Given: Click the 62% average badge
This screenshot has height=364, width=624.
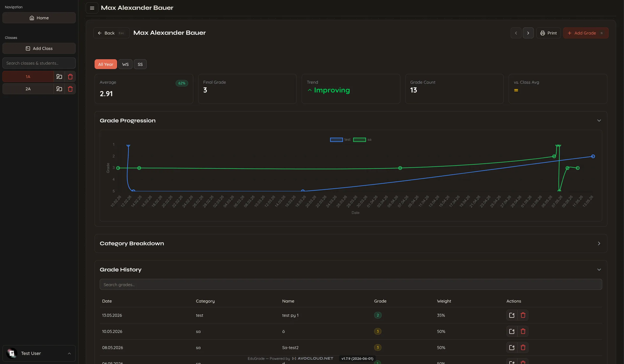Looking at the screenshot, I should [182, 83].
